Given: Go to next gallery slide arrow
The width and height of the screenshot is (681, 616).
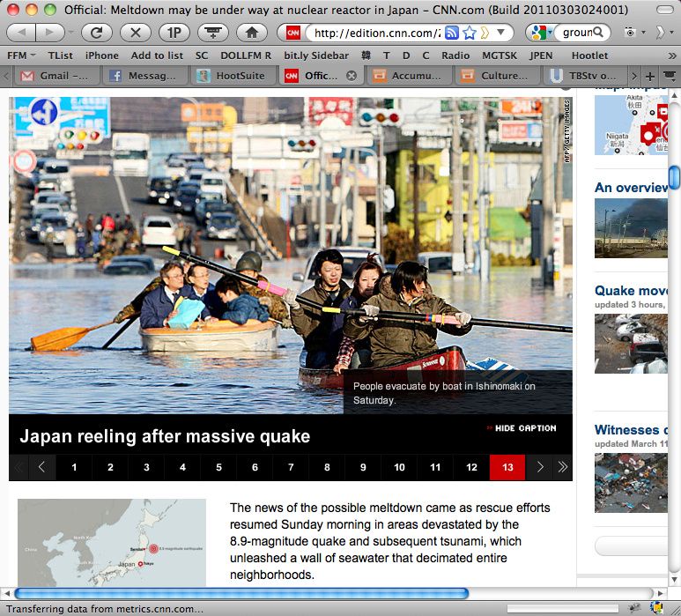Looking at the screenshot, I should [x=540, y=467].
